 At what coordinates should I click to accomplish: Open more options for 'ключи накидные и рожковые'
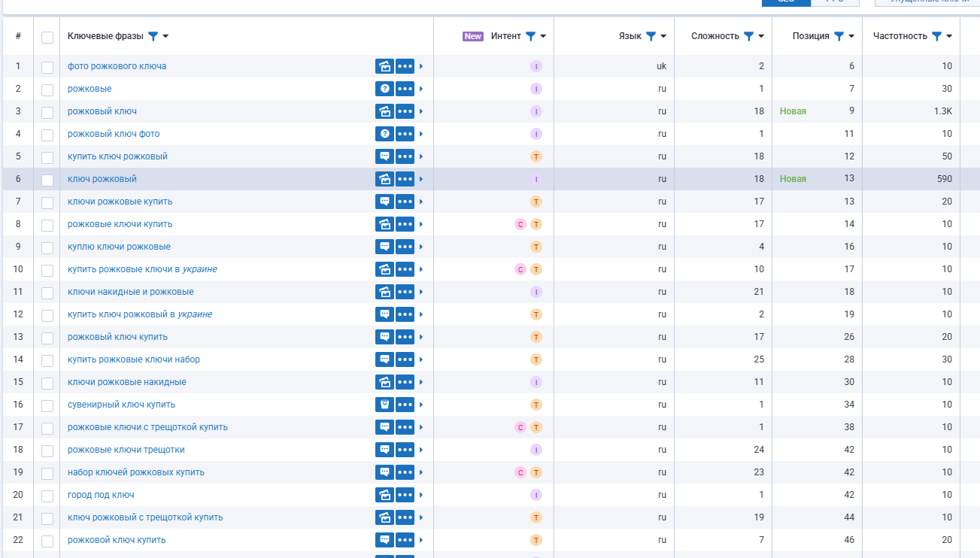405,292
